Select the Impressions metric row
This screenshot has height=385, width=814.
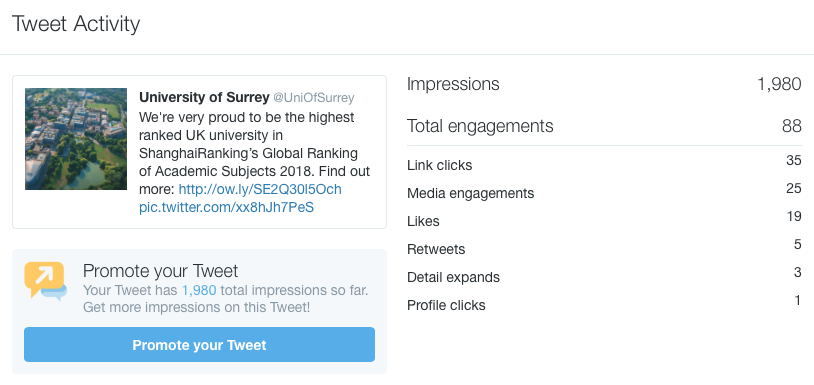click(604, 84)
